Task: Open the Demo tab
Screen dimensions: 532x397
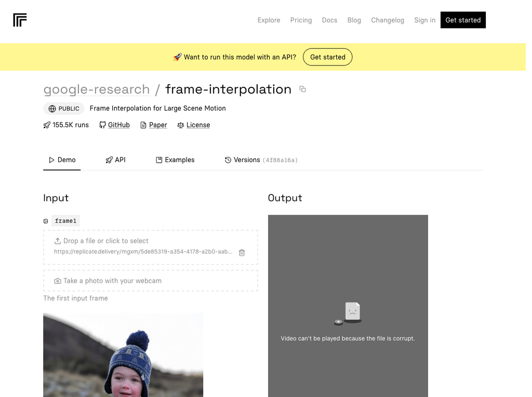Action: click(62, 160)
